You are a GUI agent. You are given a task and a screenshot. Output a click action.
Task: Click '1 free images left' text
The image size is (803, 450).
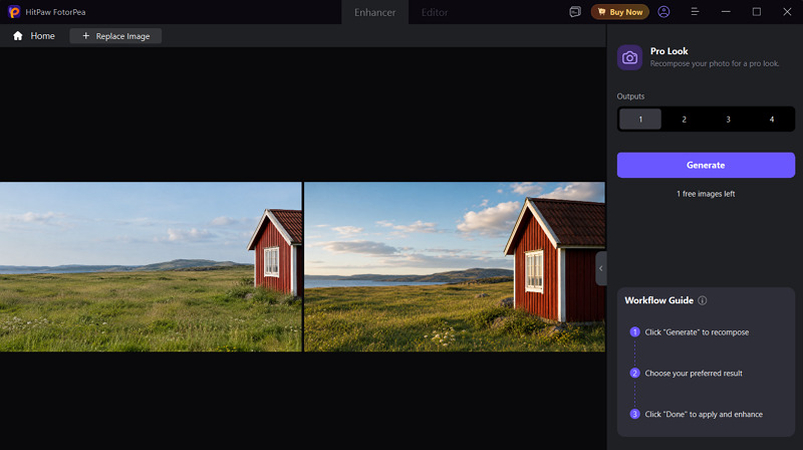706,194
